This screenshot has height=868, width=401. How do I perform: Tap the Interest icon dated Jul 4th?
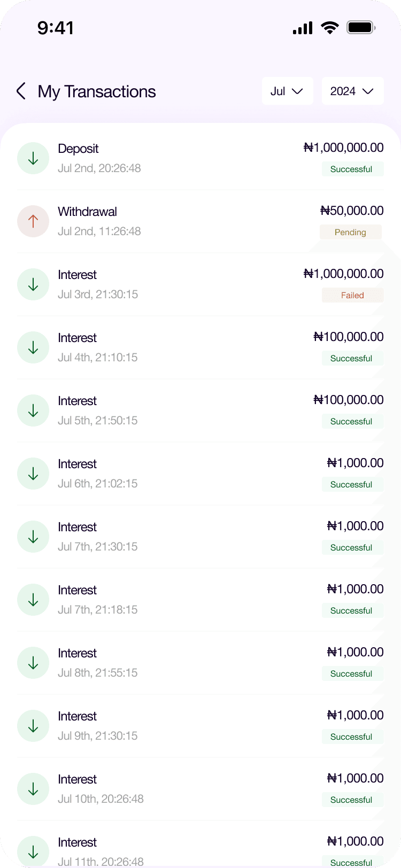(33, 347)
